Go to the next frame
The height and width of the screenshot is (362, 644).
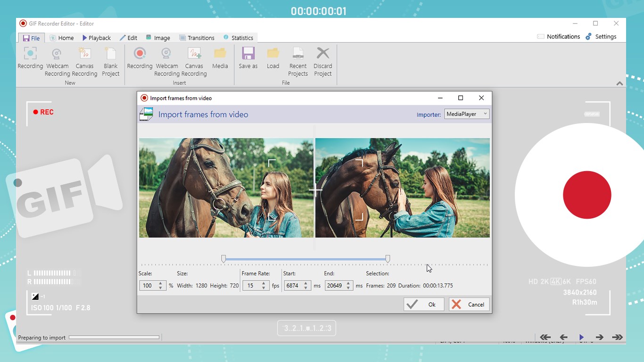point(600,337)
